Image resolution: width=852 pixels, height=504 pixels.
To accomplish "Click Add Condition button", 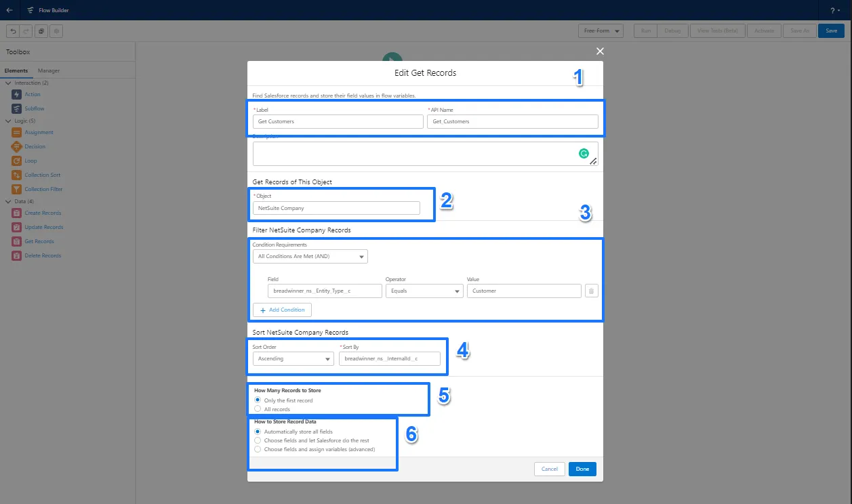I will [x=282, y=310].
